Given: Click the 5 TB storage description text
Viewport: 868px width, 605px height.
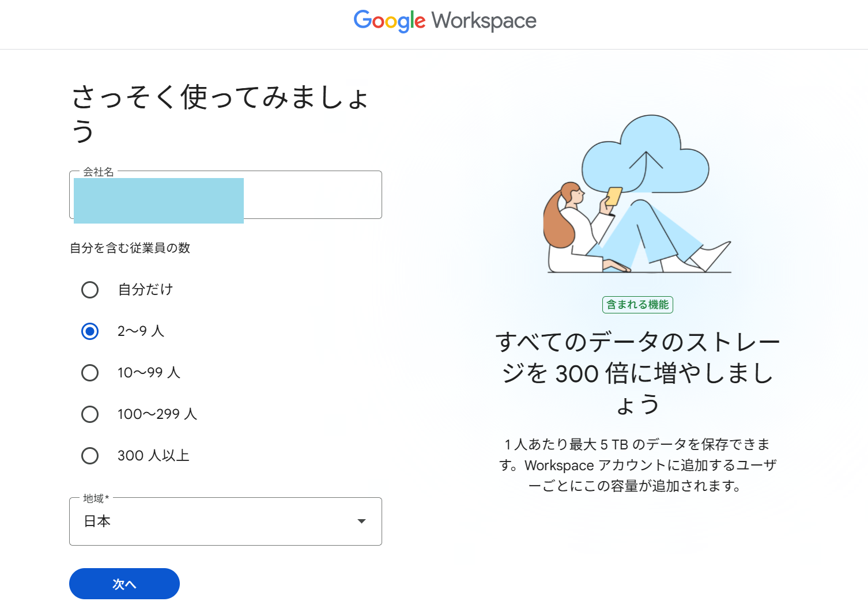Looking at the screenshot, I should pyautogui.click(x=637, y=465).
